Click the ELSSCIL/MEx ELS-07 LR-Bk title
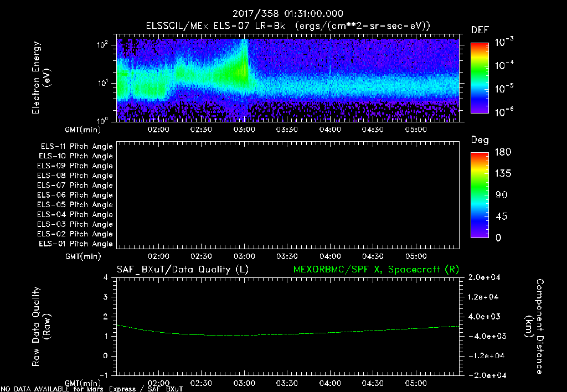567x392 pixels. pos(215,26)
